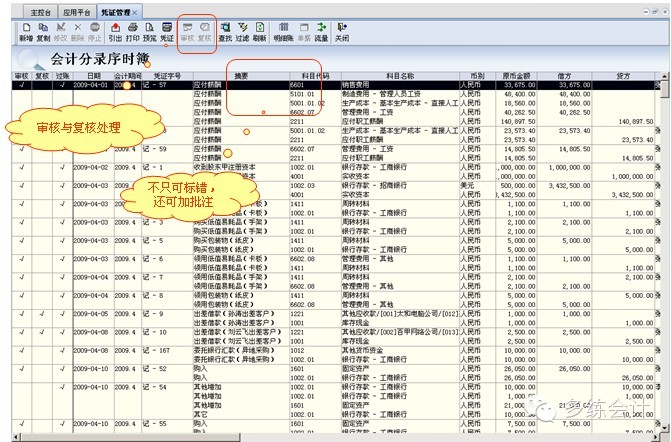The image size is (671, 442).
Task: Click the 刷新 (refresh) toolbar icon
Action: tap(259, 33)
